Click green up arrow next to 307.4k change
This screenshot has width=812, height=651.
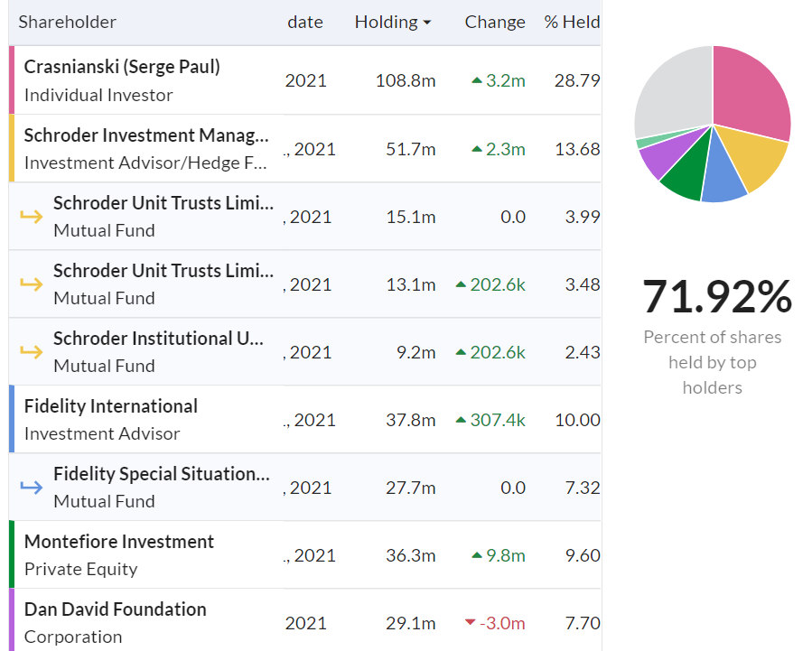[461, 420]
